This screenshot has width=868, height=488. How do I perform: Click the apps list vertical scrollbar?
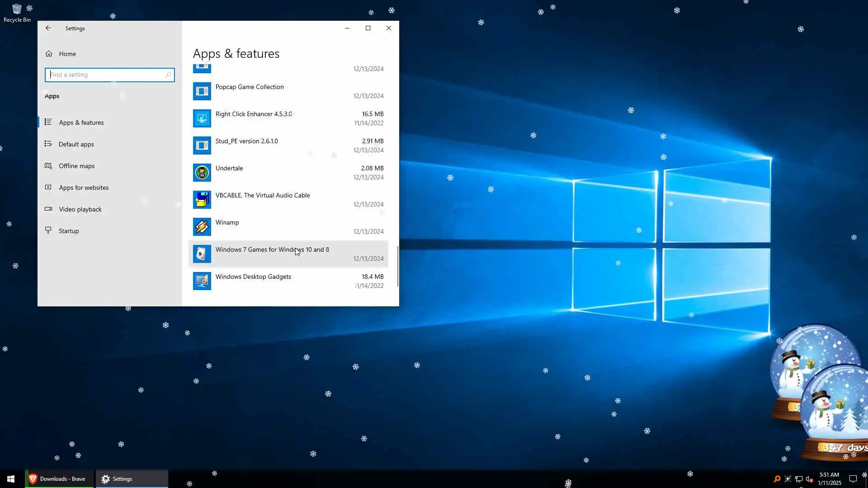[x=397, y=267]
